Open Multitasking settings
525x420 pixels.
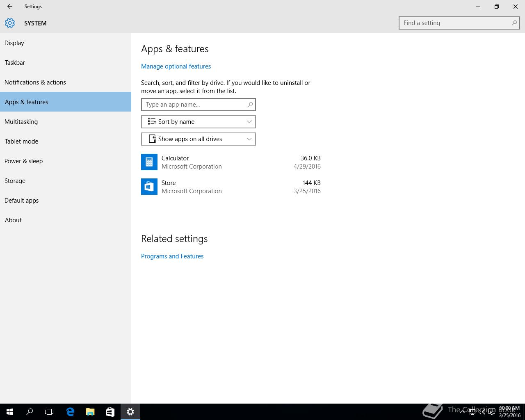click(x=66, y=121)
